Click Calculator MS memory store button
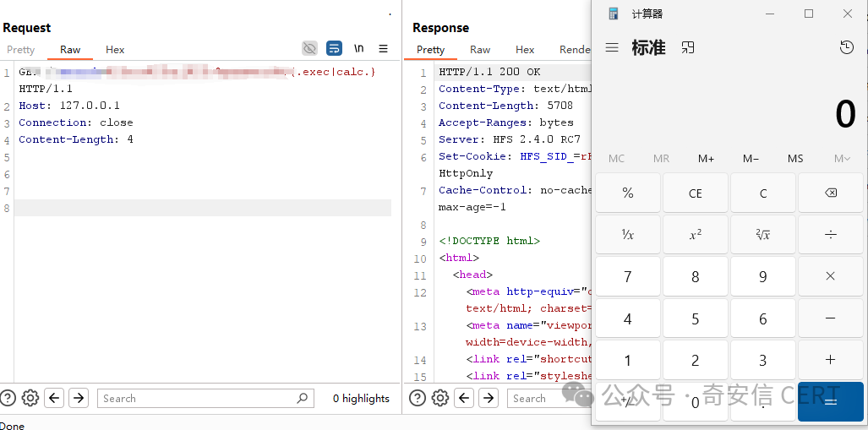868x430 pixels. tap(795, 159)
